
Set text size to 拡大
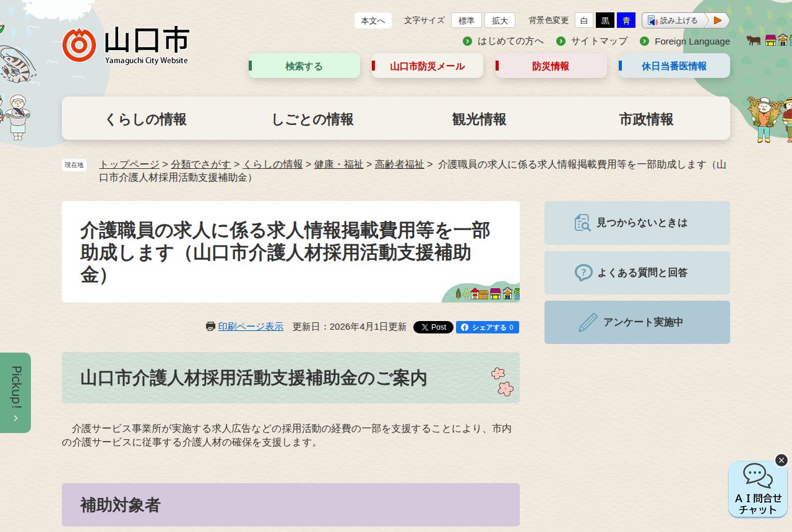[x=500, y=20]
